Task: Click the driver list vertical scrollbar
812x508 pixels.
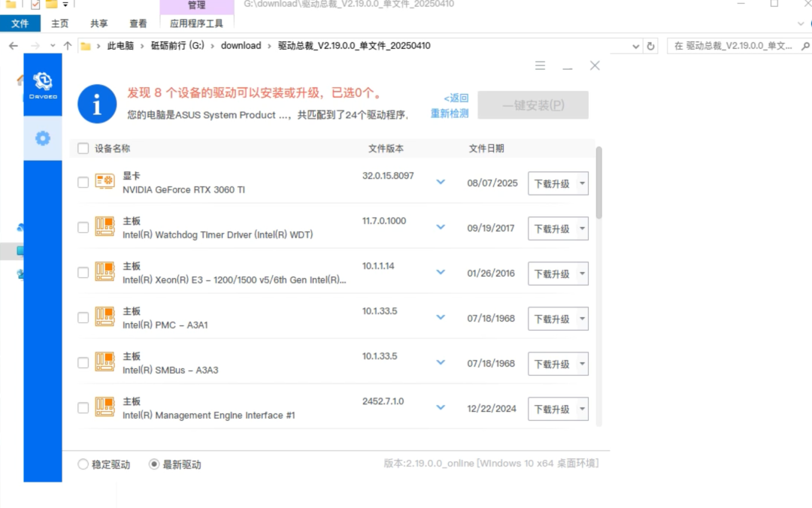Action: [599, 183]
